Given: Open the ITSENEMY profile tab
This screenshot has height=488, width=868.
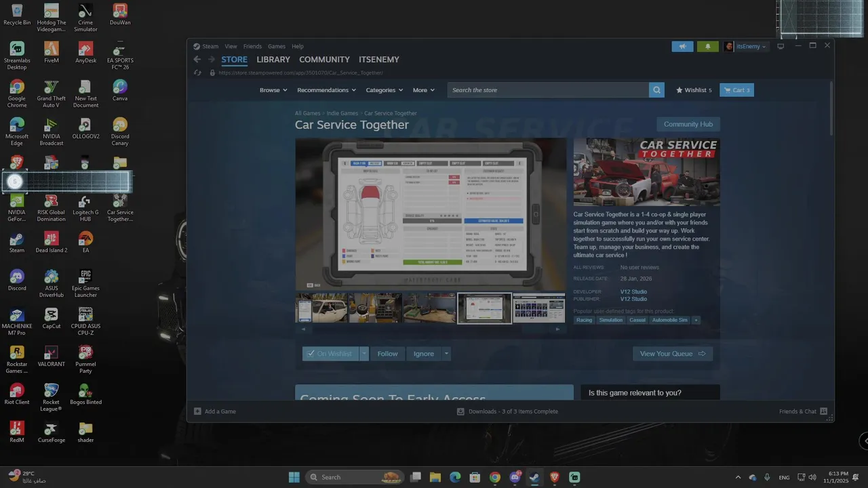Looking at the screenshot, I should pyautogui.click(x=379, y=60).
